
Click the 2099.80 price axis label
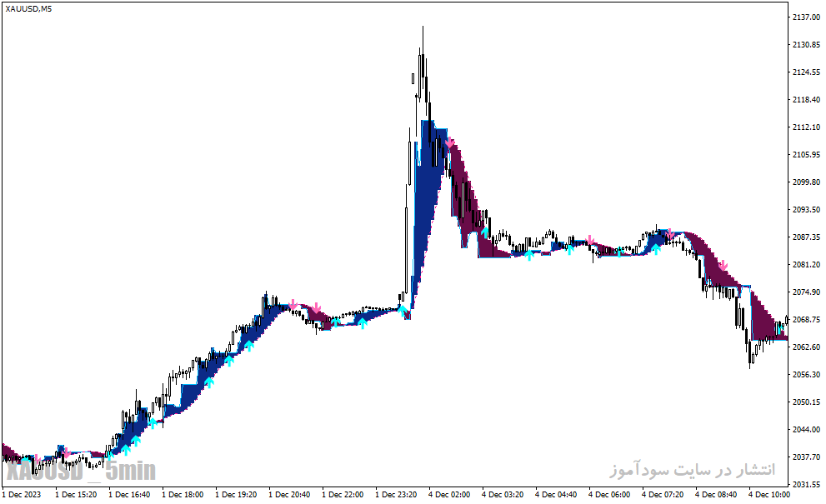coord(806,182)
